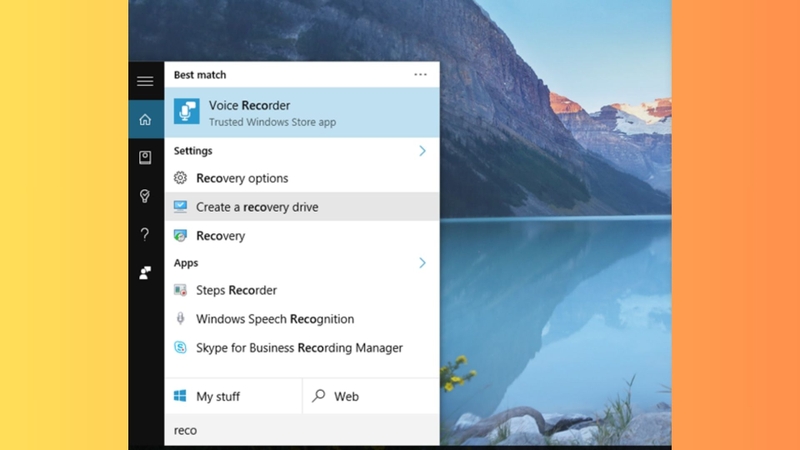Click the Windows logo beside My stuff
This screenshot has width=800, height=450.
click(180, 396)
